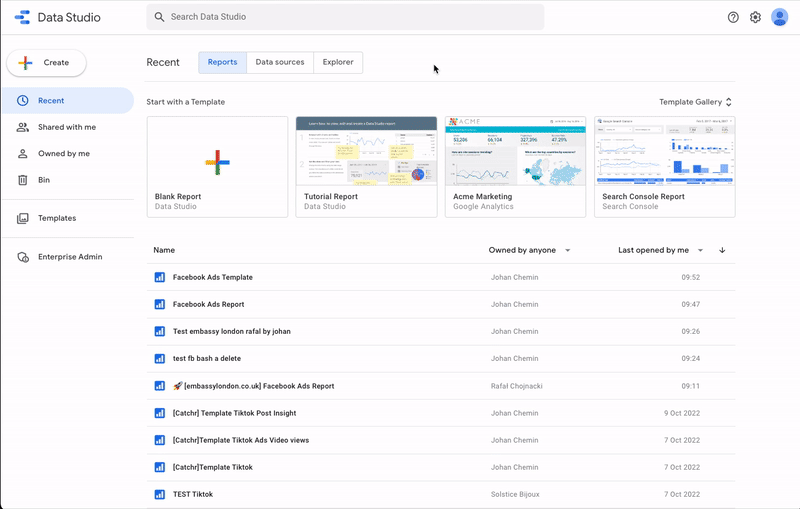Click the Create button
Screen dimensions: 800x509
(46, 62)
